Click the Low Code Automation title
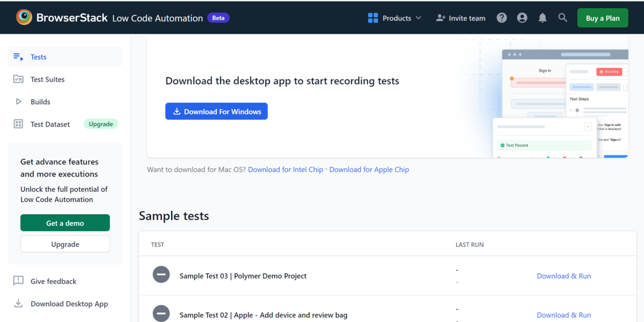Viewport: 644px width, 322px height. click(157, 18)
